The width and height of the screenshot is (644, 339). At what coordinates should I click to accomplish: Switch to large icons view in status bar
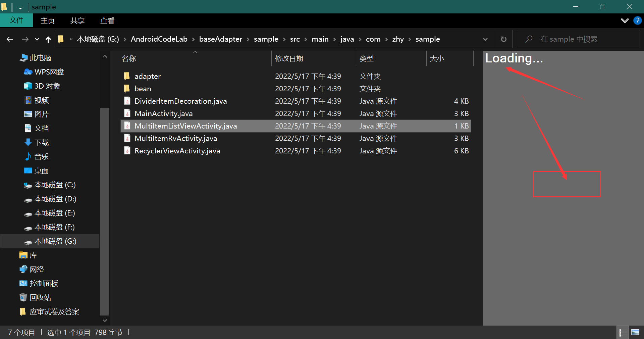click(x=635, y=332)
